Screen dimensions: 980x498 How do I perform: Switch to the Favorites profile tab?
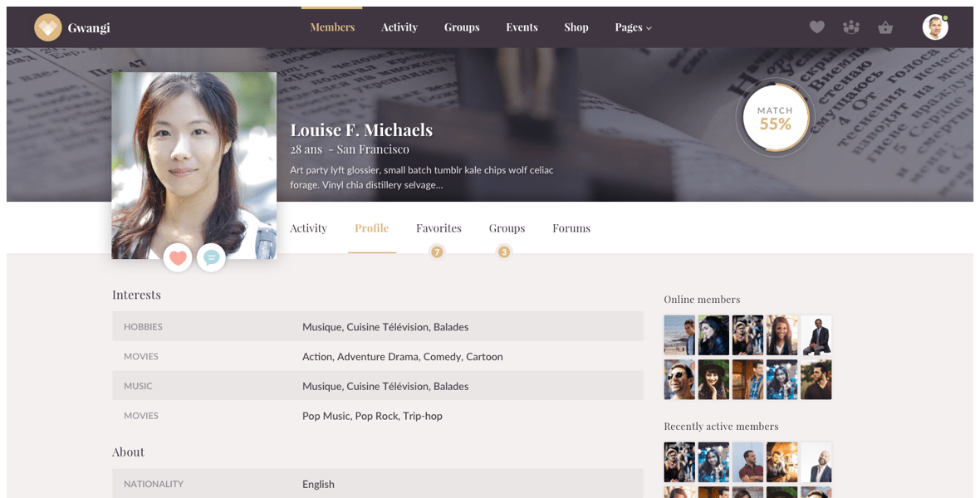(439, 228)
